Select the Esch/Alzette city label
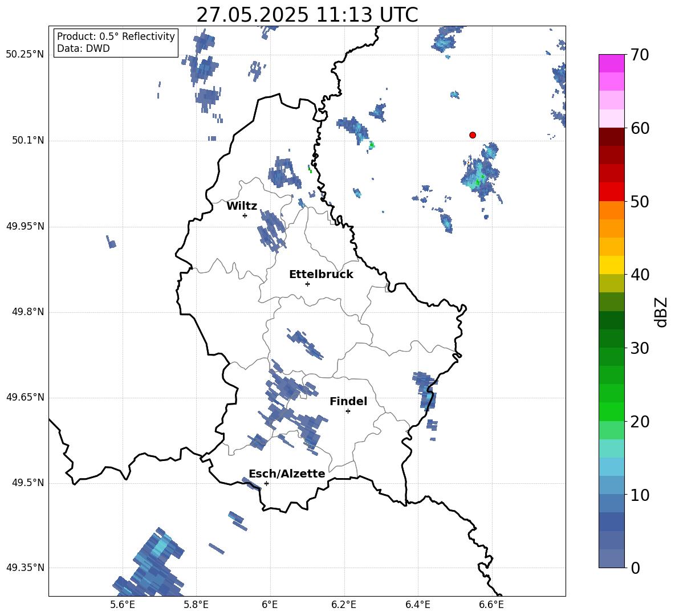This screenshot has height=616, width=675. coord(287,474)
